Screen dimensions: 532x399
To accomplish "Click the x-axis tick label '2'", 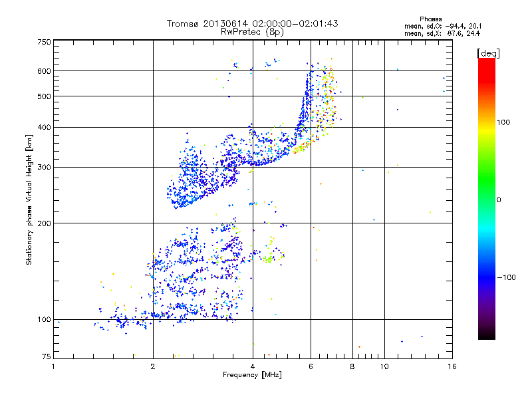I will pyautogui.click(x=153, y=366).
